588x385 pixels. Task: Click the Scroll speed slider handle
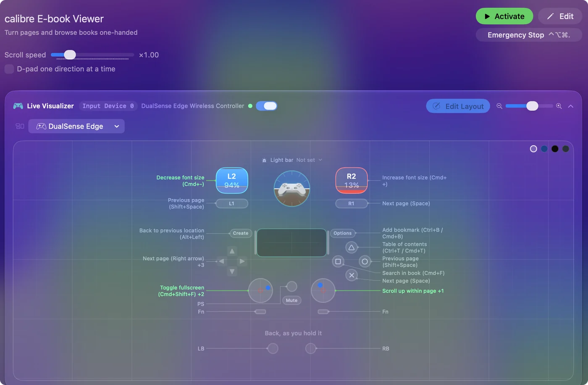click(70, 55)
